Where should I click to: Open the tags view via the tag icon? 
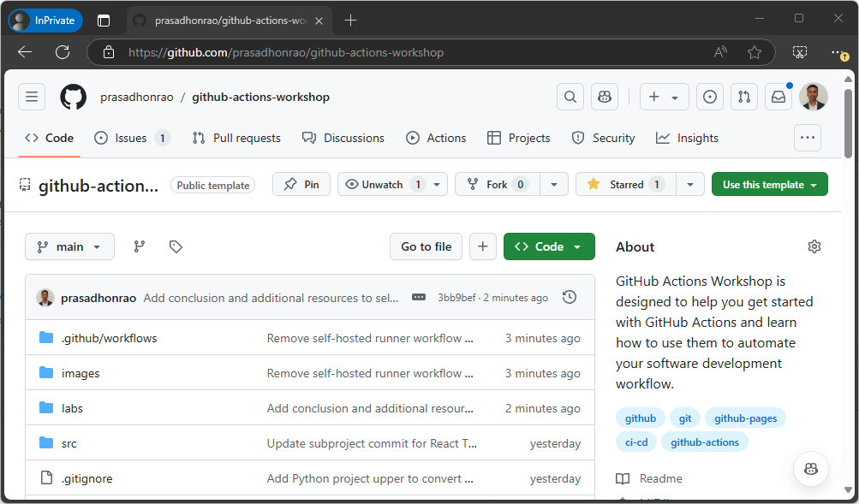(x=176, y=246)
